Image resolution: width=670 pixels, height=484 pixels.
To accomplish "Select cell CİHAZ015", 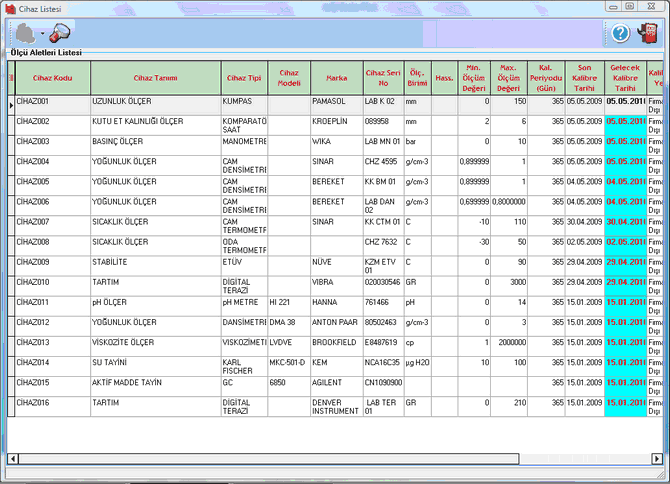I will click(x=53, y=386).
